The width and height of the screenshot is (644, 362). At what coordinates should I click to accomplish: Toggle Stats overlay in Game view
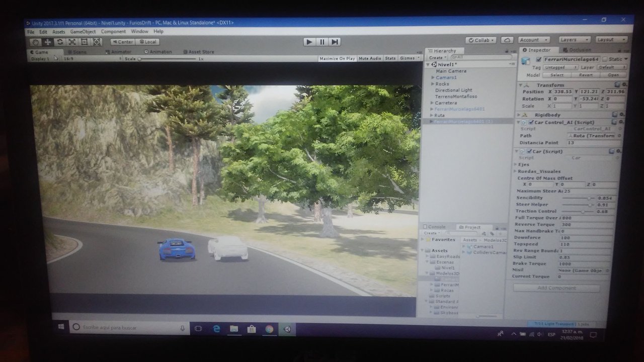coord(390,58)
